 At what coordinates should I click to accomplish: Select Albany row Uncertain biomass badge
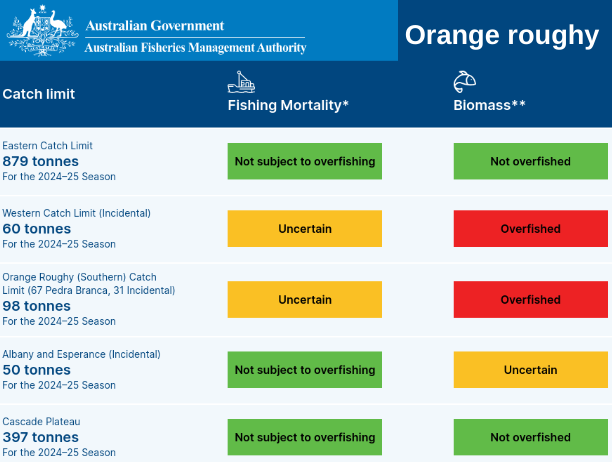click(530, 370)
